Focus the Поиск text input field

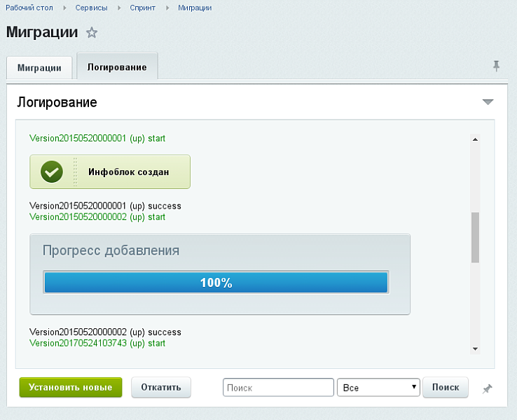click(x=278, y=387)
